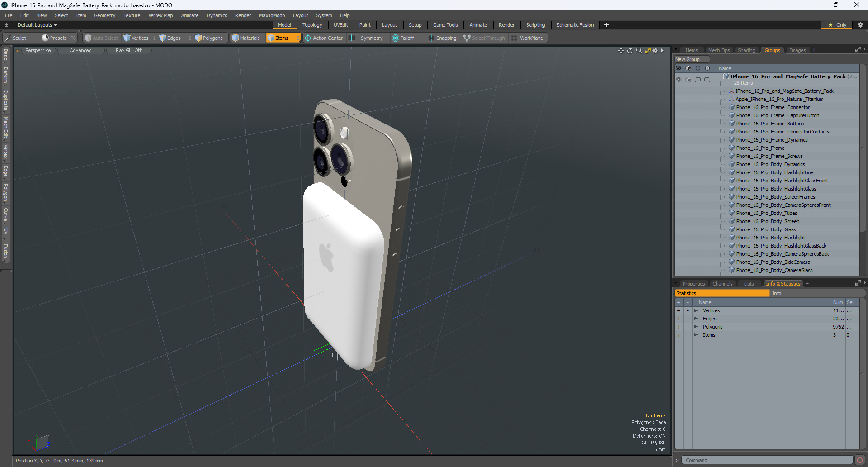
Task: Click the record button beside Command
Action: tap(859, 460)
